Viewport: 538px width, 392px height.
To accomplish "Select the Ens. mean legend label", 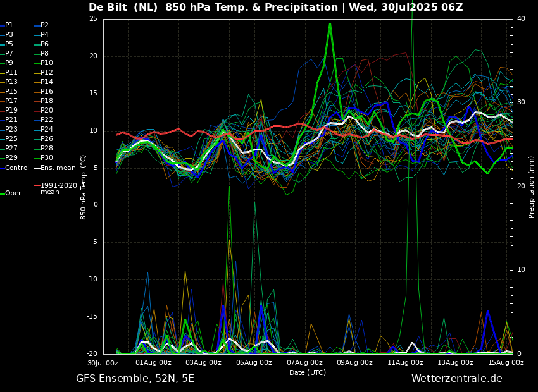I will [58, 168].
